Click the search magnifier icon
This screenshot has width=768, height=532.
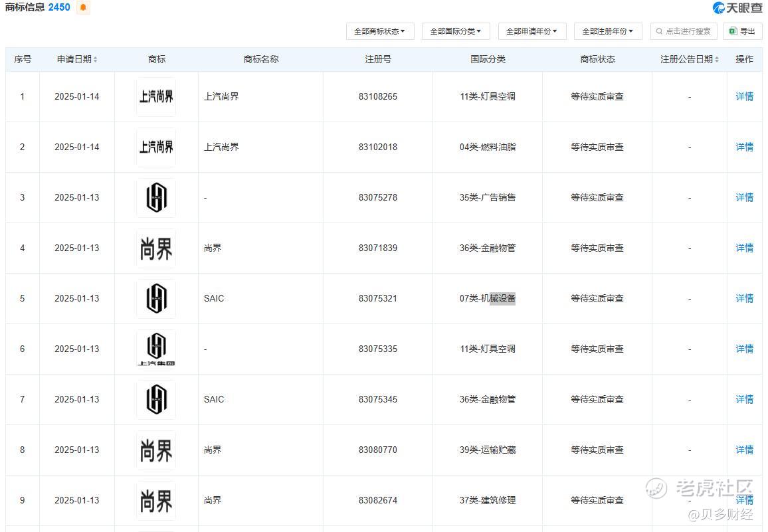click(659, 31)
